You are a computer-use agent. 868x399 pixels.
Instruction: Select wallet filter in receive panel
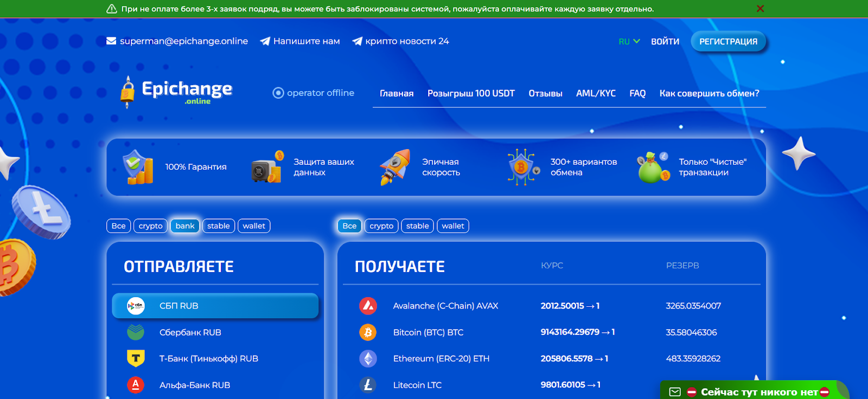pyautogui.click(x=453, y=226)
